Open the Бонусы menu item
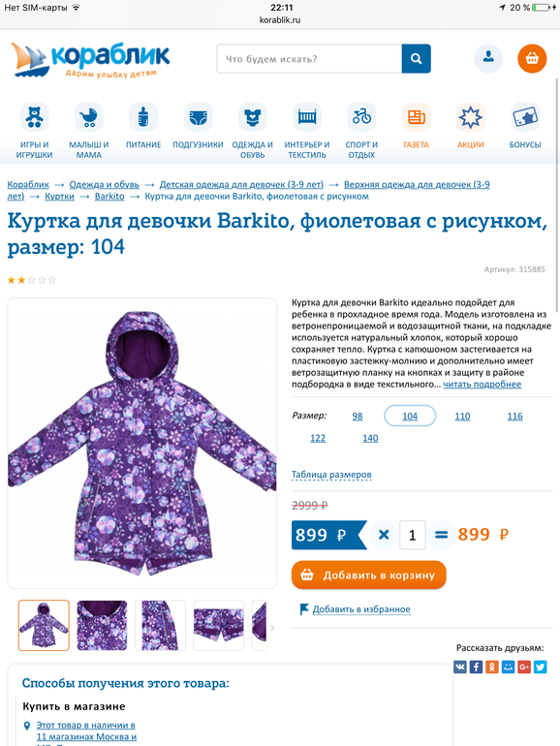 (525, 144)
